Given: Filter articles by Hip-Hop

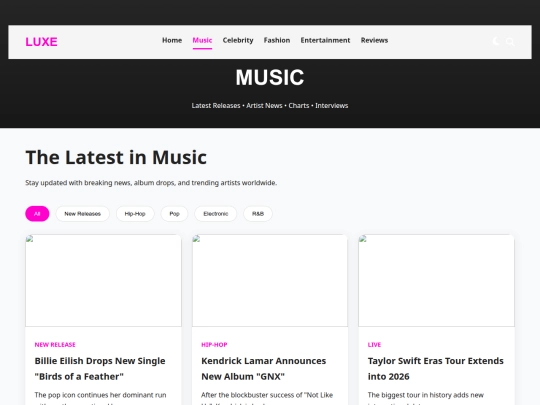Looking at the screenshot, I should [135, 214].
